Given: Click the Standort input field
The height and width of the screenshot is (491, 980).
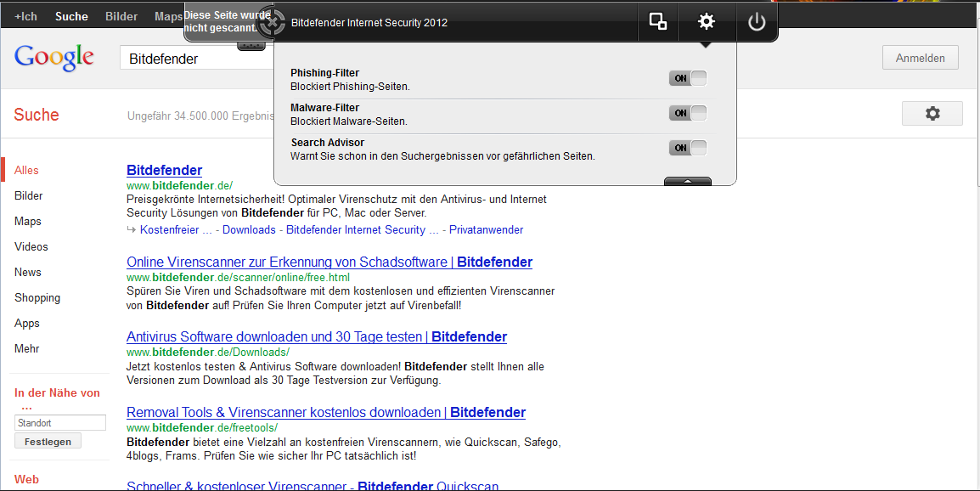Looking at the screenshot, I should click(x=60, y=423).
